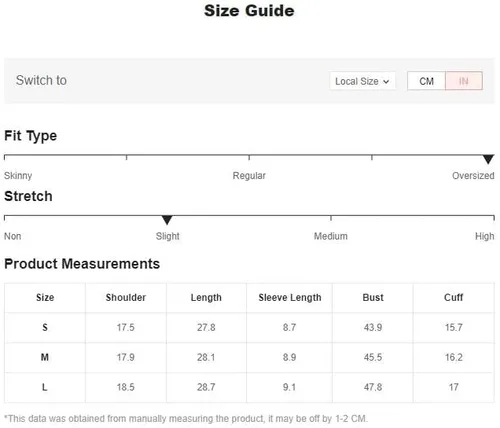
Task: Click the High stretch label
Action: point(485,236)
